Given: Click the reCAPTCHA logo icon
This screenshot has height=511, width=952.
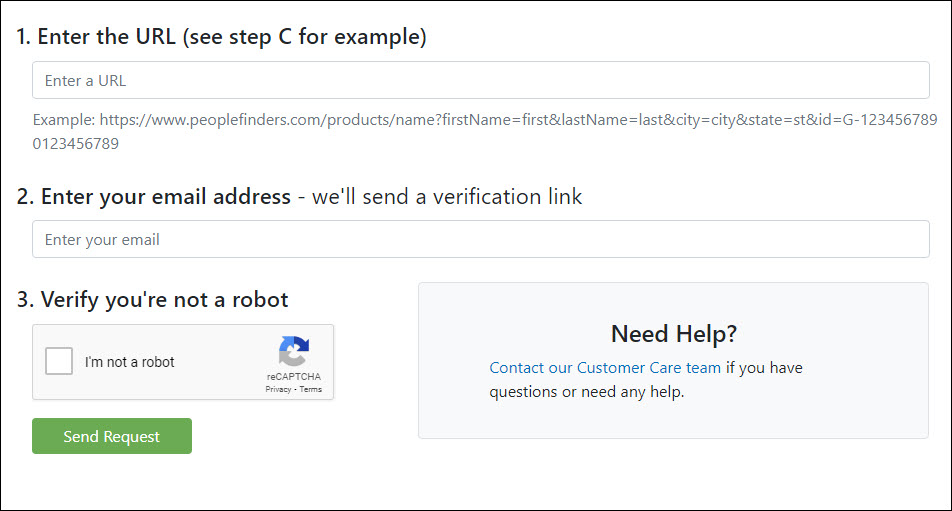Looking at the screenshot, I should tap(294, 351).
